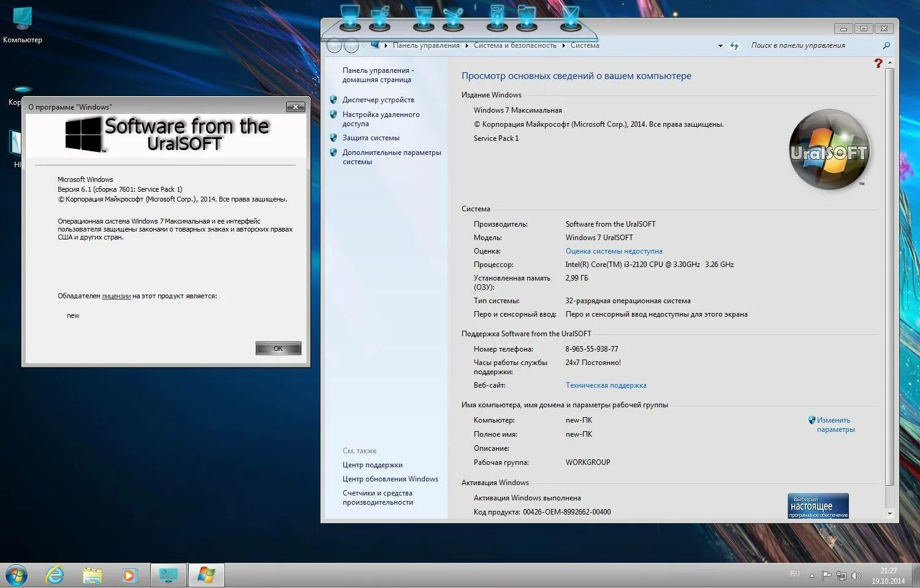Click the shield icon beside Диспетчер устройств

(x=333, y=100)
